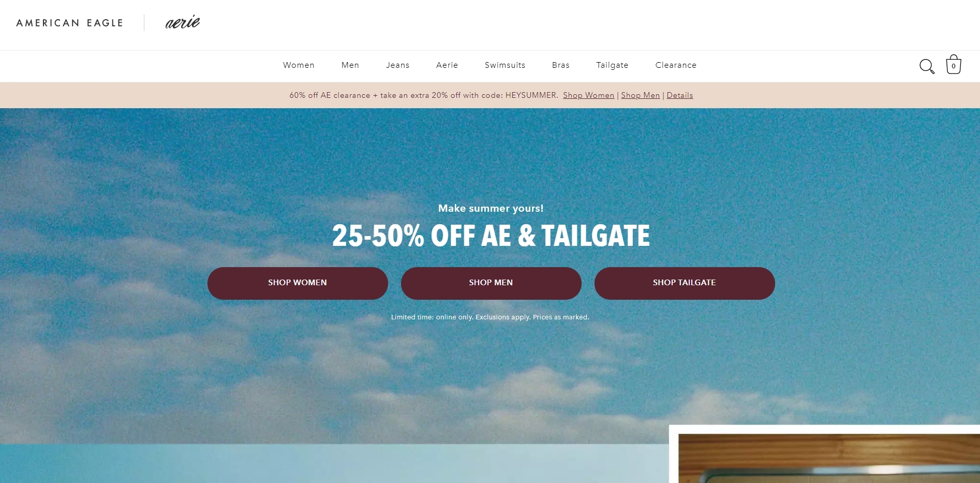
Task: Click the American Eagle logo
Action: 70,23
